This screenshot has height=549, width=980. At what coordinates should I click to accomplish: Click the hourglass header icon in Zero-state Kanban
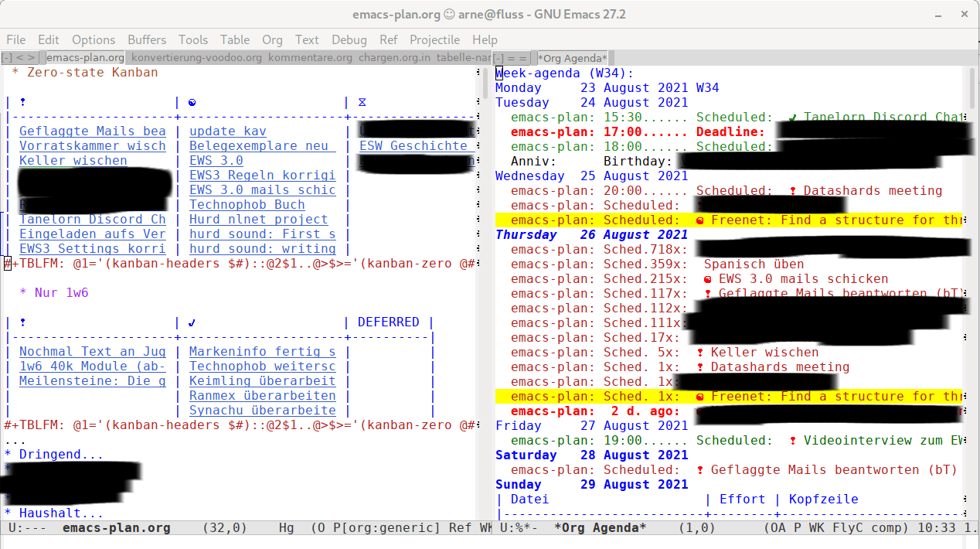[x=362, y=102]
